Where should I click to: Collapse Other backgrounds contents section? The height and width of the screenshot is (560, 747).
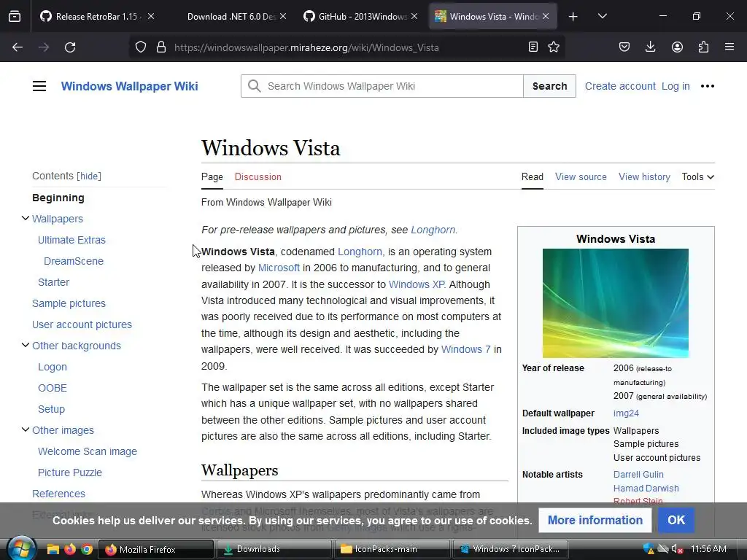pos(26,345)
